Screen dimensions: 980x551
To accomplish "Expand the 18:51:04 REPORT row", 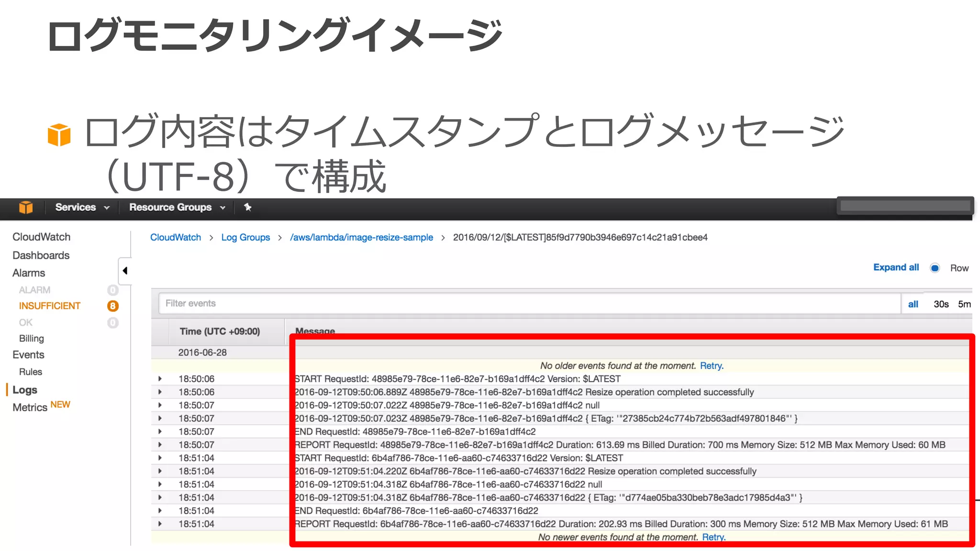I will [160, 524].
